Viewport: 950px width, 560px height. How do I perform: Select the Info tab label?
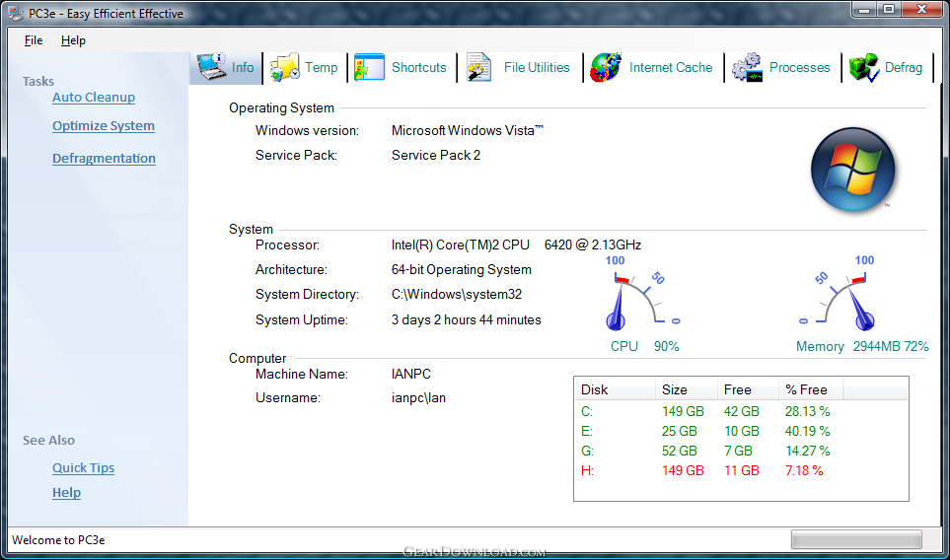243,67
